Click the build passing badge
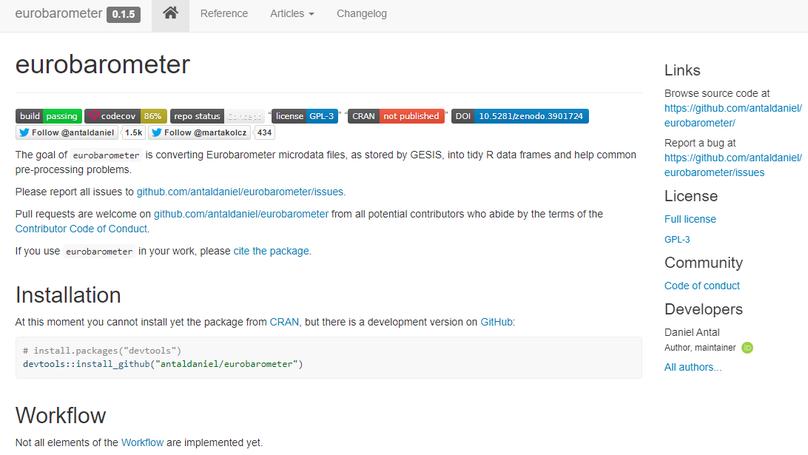 pyautogui.click(x=48, y=116)
